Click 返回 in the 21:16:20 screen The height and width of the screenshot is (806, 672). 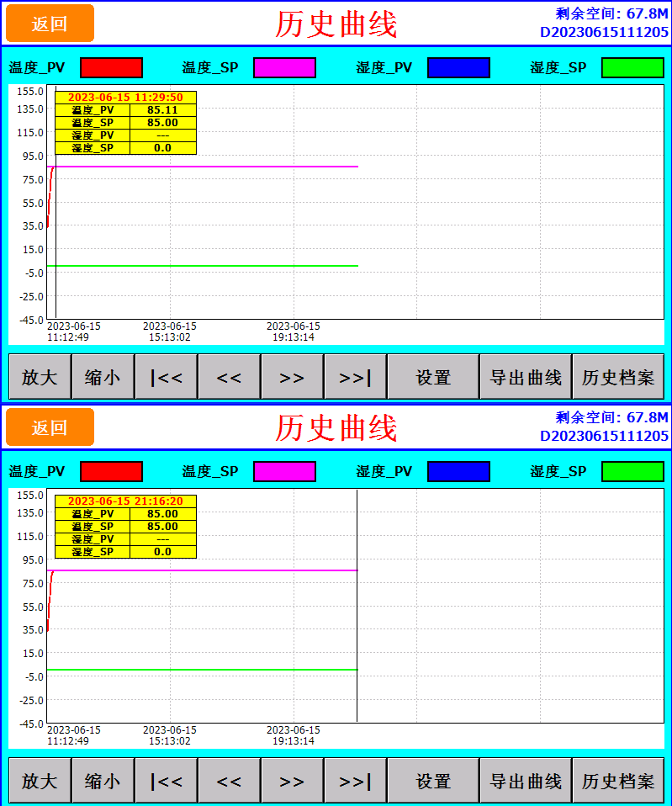tap(50, 427)
